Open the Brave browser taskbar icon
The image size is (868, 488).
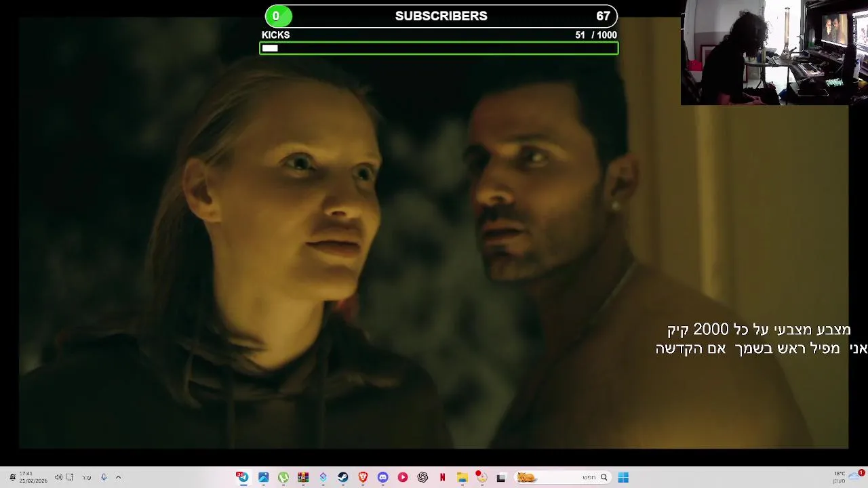[x=363, y=477]
